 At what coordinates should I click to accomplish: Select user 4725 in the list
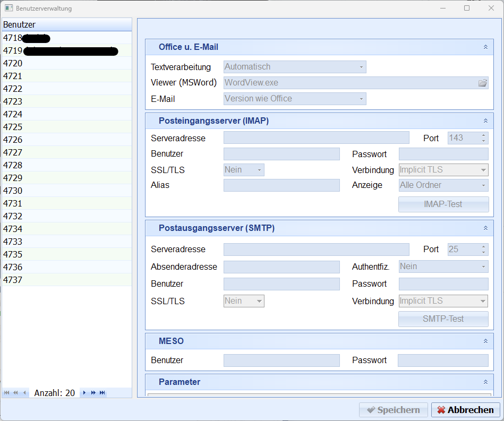13,127
